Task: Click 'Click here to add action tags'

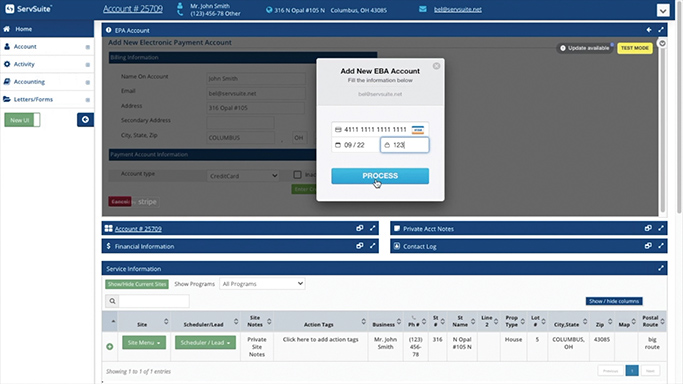Action: [x=321, y=339]
